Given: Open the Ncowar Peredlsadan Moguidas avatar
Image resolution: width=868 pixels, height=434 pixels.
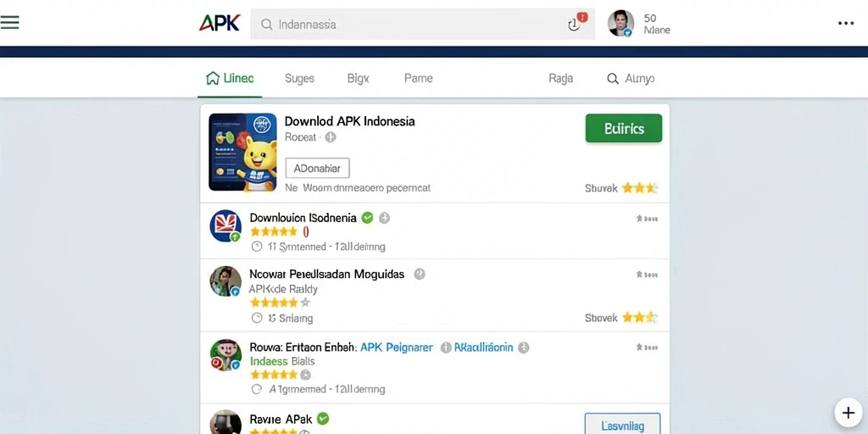Looking at the screenshot, I should pyautogui.click(x=225, y=281).
